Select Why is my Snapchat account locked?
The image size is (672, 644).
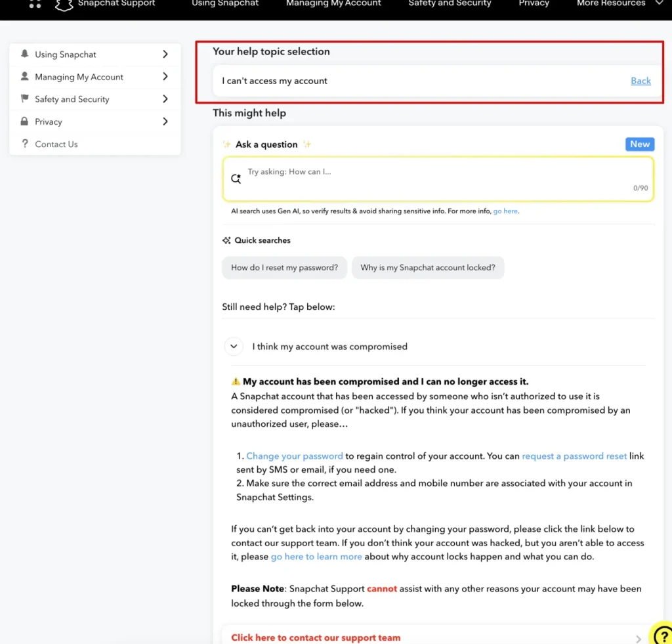pyautogui.click(x=428, y=268)
